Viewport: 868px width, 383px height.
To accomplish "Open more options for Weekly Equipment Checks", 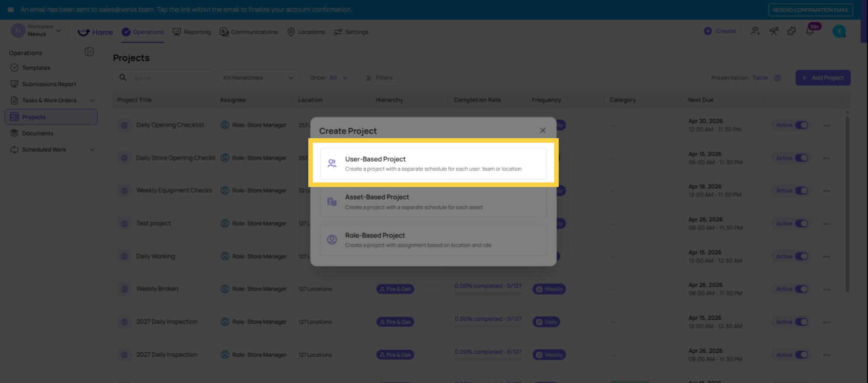I will click(826, 191).
